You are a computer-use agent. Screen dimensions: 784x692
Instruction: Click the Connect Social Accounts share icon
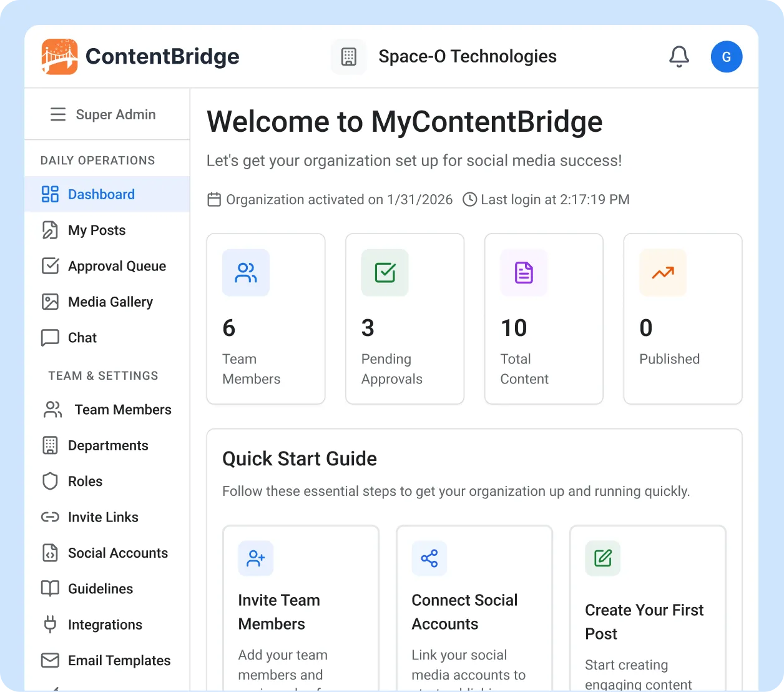tap(429, 558)
